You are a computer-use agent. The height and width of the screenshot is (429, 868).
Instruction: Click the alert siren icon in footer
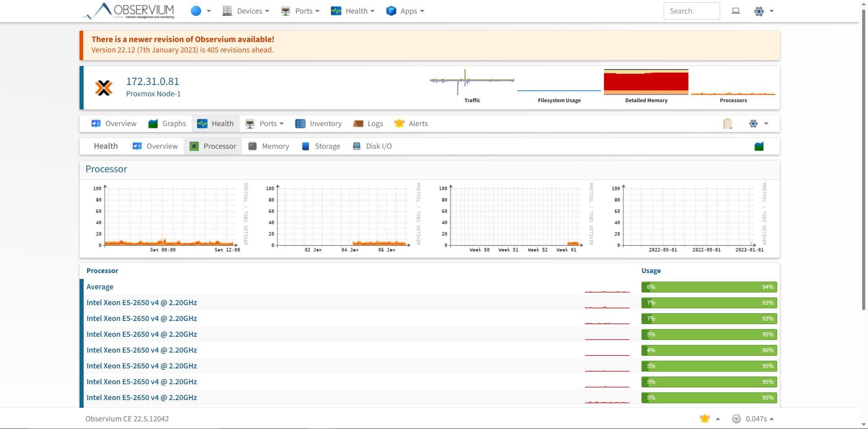coord(704,419)
